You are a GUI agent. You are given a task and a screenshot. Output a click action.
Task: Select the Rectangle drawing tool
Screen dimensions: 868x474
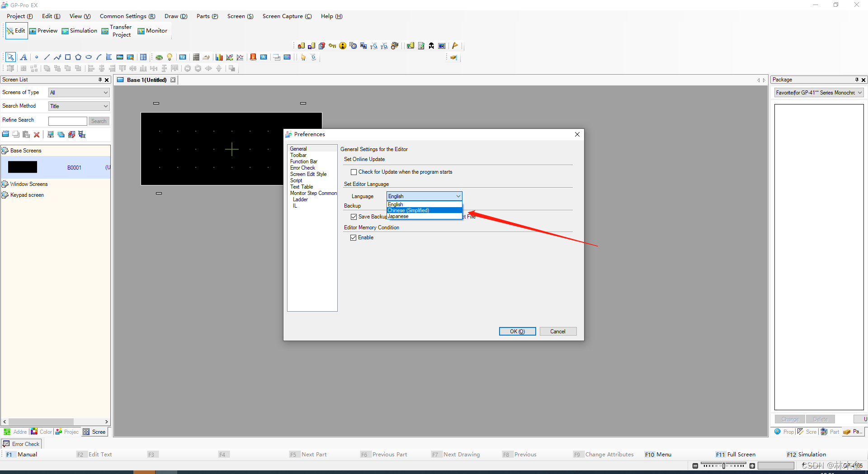tap(68, 57)
